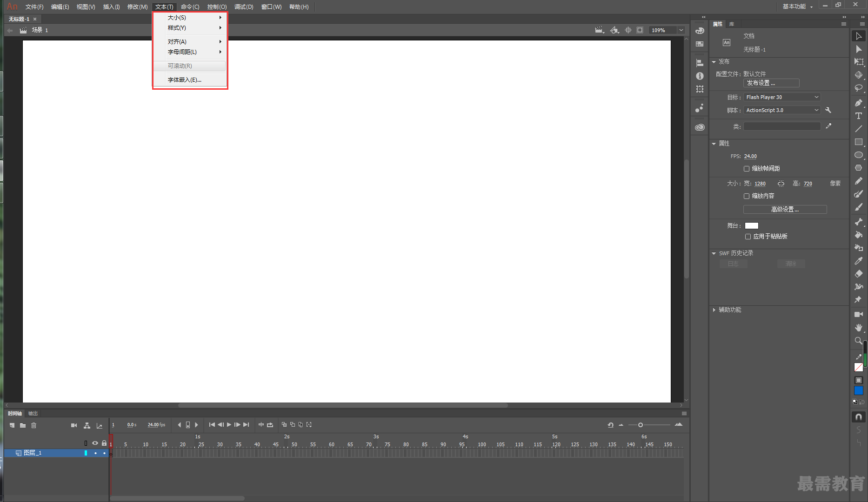The height and width of the screenshot is (502, 868).
Task: Go to the first frame
Action: tap(212, 425)
